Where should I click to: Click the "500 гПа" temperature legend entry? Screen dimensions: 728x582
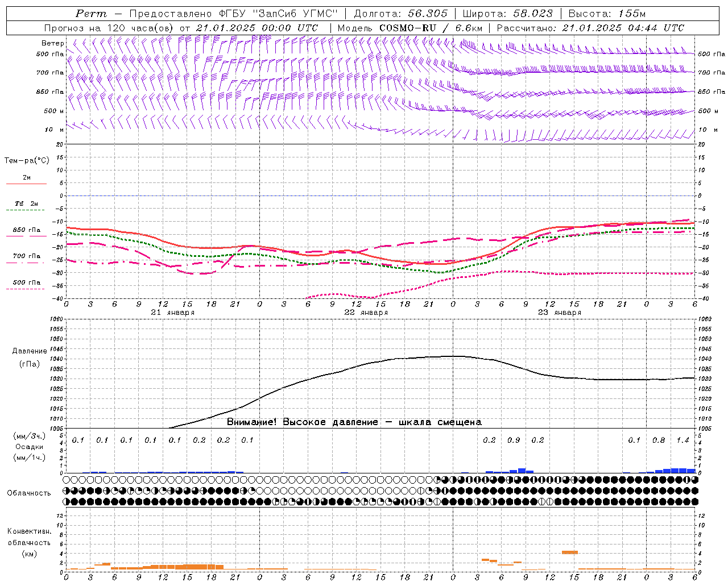pyautogui.click(x=26, y=282)
